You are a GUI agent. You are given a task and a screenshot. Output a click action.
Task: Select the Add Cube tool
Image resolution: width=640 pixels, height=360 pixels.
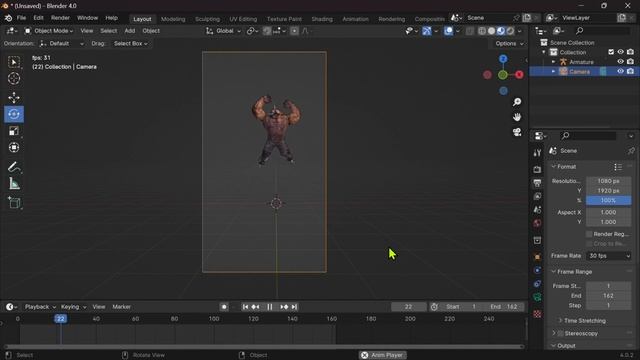pos(14,202)
